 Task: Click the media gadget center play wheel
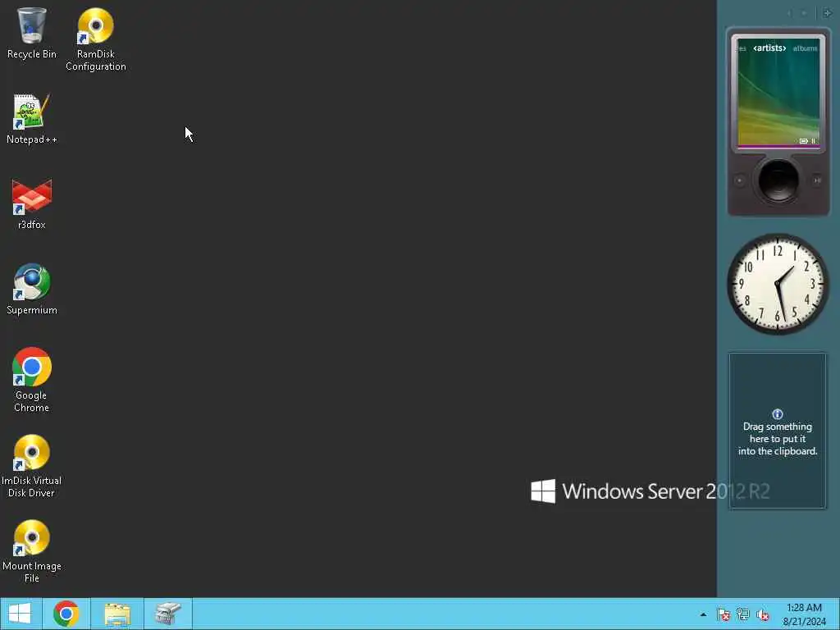[778, 180]
